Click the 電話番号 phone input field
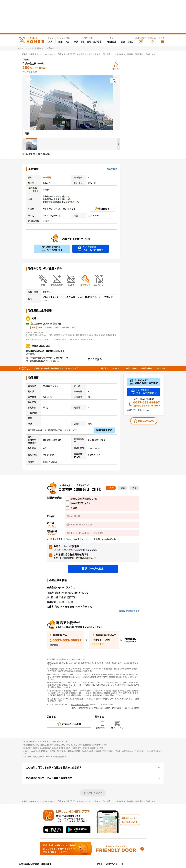 102,533
